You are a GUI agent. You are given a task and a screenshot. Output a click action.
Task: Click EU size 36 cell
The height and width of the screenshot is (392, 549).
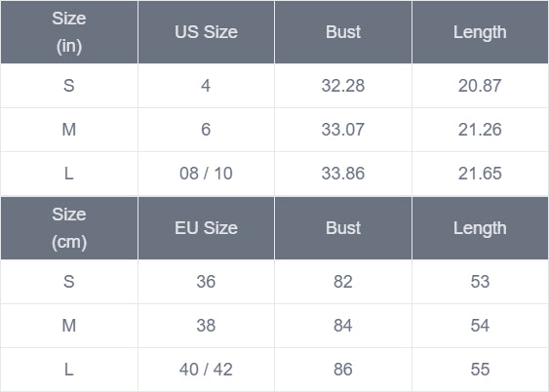[x=206, y=282]
